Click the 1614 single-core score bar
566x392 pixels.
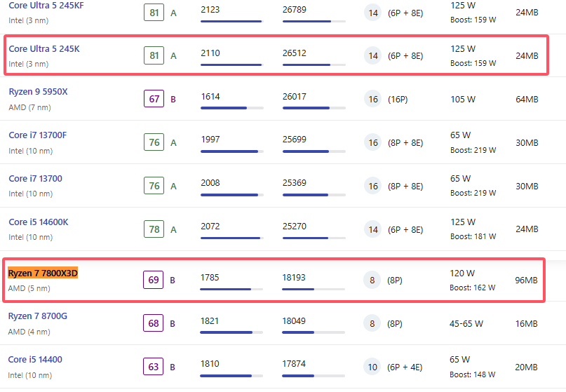231,108
